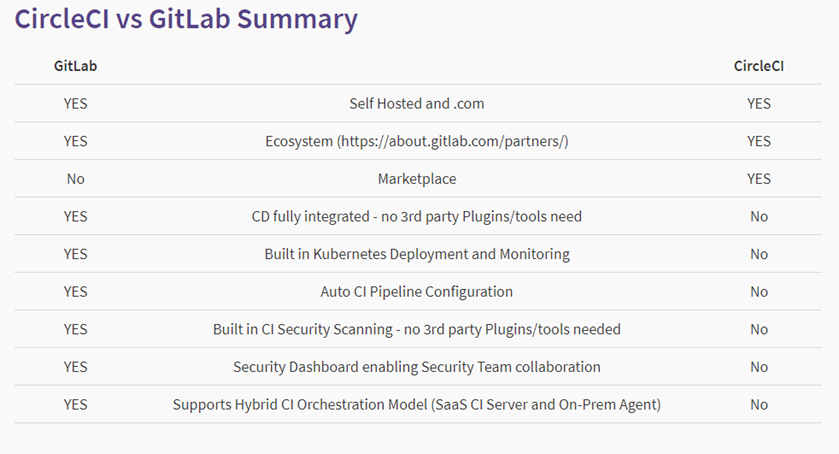Click CircleCI's No in Kubernetes Deployment row
The image size is (839, 454).
tap(758, 254)
